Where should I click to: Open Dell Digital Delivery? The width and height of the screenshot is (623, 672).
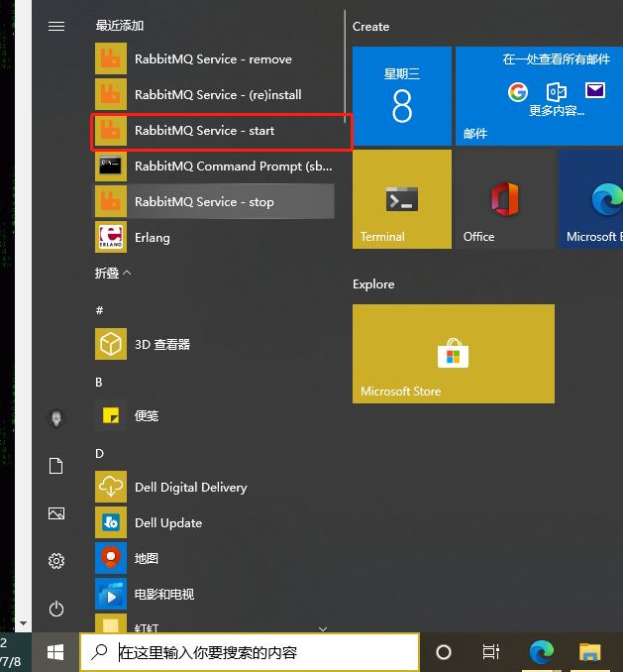[214, 487]
